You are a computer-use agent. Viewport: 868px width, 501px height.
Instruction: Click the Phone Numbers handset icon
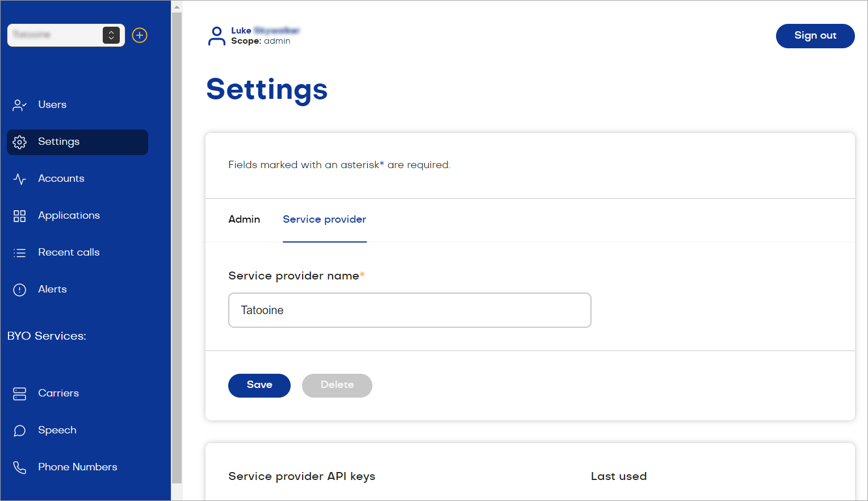[20, 467]
